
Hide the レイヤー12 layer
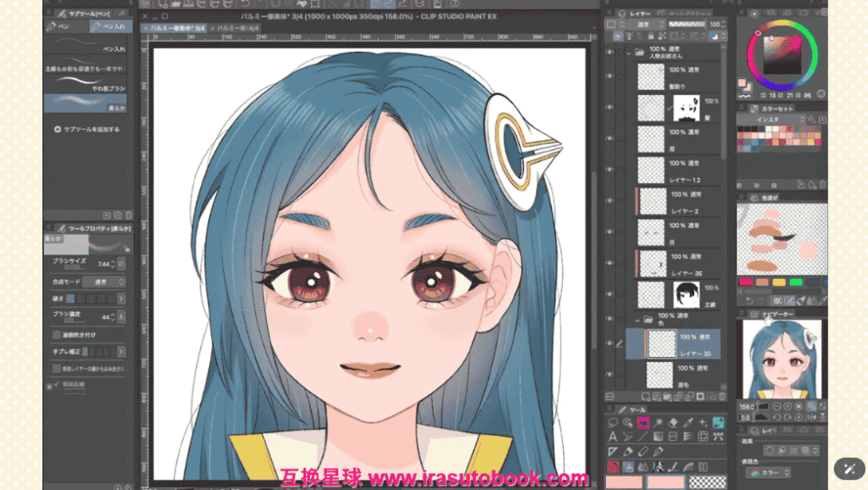tap(609, 169)
